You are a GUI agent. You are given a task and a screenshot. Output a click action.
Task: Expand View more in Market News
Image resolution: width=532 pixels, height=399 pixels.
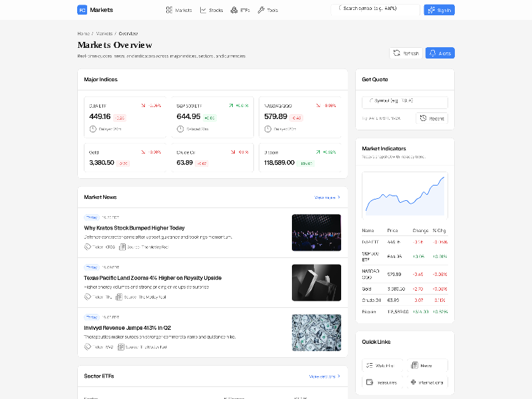click(x=327, y=197)
